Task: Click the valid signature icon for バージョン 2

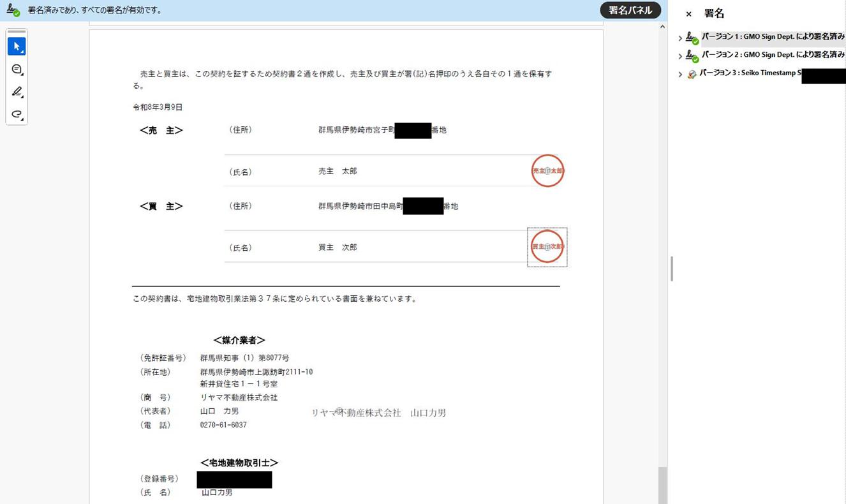Action: point(692,56)
